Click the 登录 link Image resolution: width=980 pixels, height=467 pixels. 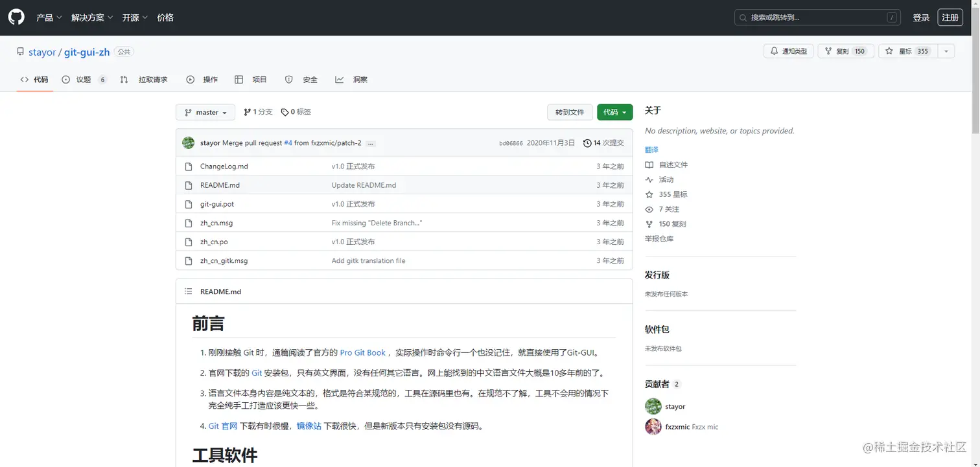921,17
